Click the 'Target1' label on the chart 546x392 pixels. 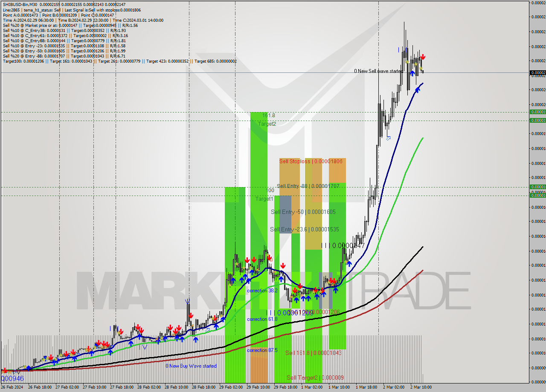click(264, 199)
